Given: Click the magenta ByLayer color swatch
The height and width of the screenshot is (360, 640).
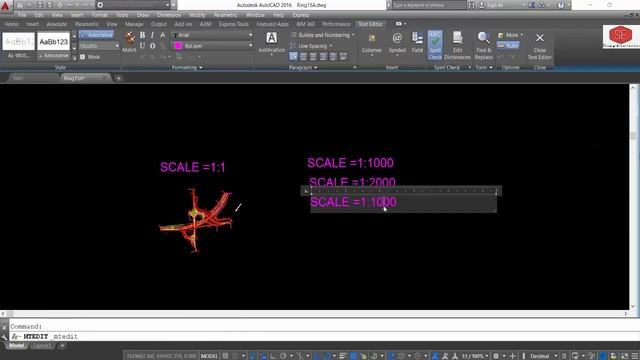Looking at the screenshot, I should pyautogui.click(x=178, y=46).
